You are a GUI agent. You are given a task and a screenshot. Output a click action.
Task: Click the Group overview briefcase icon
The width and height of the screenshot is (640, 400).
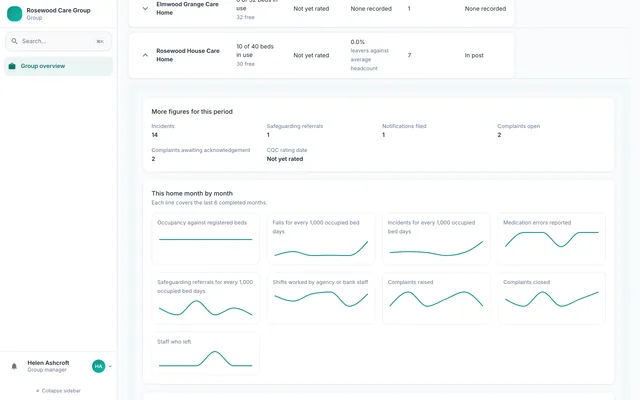[12, 66]
